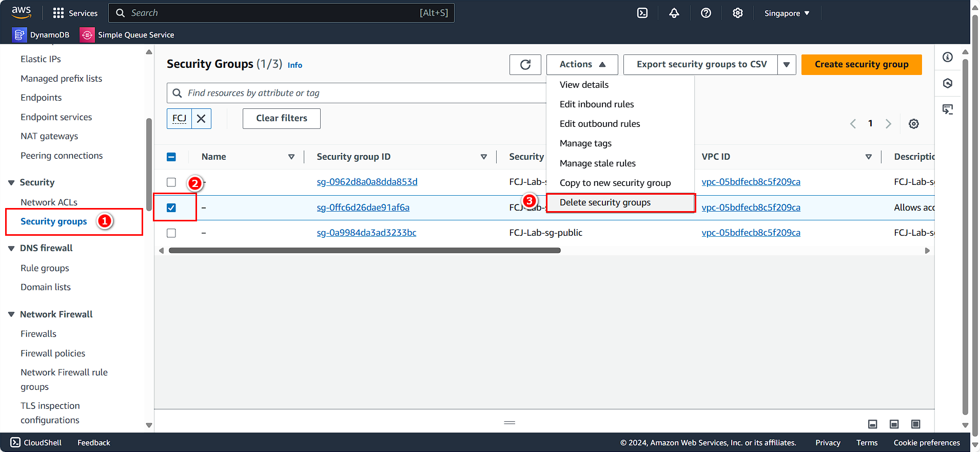Open Security groups in the sidebar

coord(53,222)
